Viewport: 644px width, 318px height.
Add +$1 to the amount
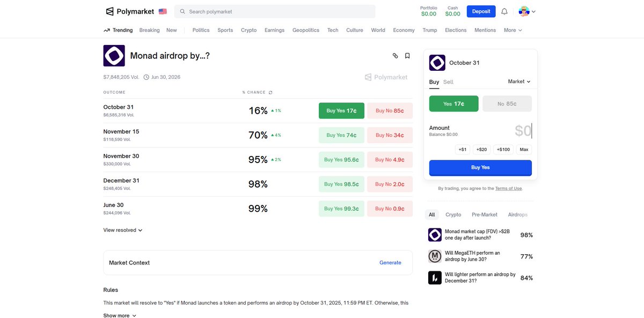pos(463,150)
